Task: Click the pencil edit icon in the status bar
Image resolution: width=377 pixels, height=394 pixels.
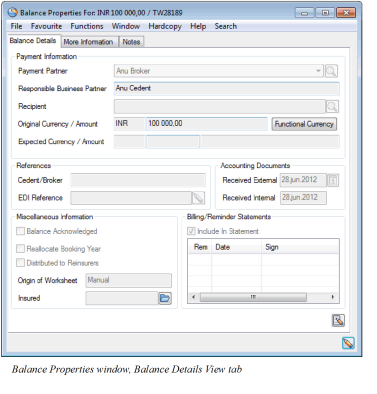Action: point(348,343)
